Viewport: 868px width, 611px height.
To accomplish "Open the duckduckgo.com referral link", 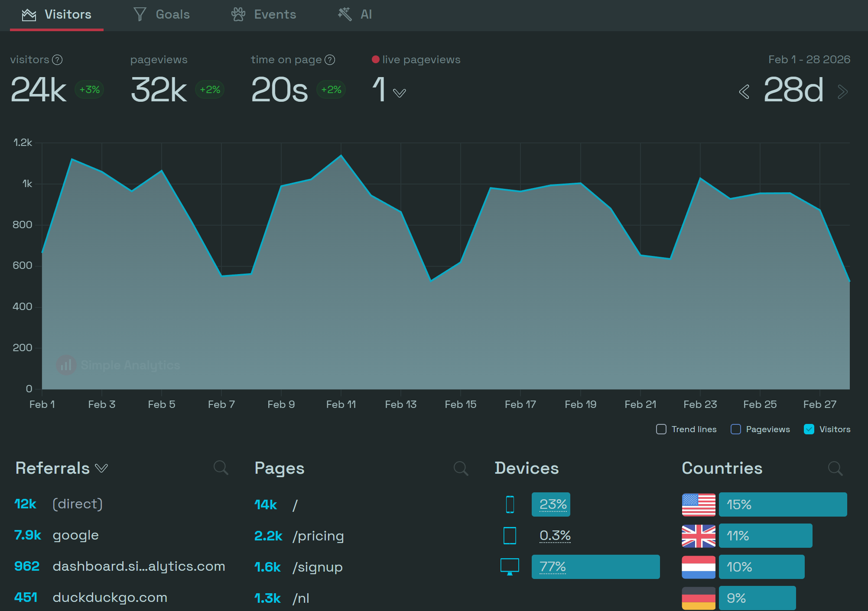I will point(110,598).
